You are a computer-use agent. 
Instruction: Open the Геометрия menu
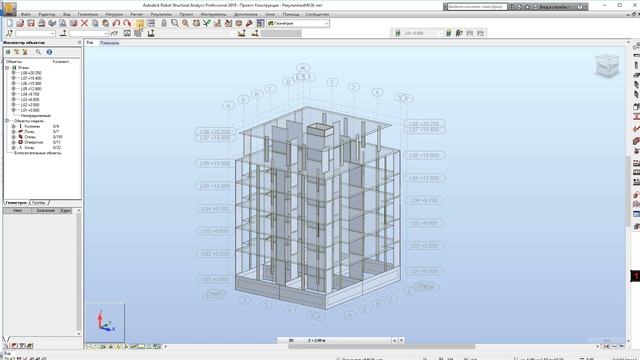pos(88,14)
